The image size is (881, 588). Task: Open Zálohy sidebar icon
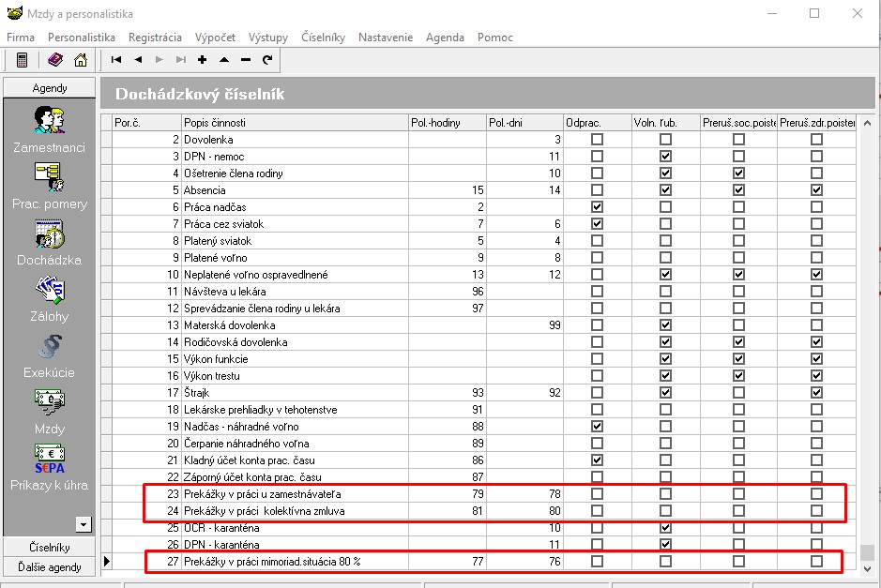pos(50,290)
